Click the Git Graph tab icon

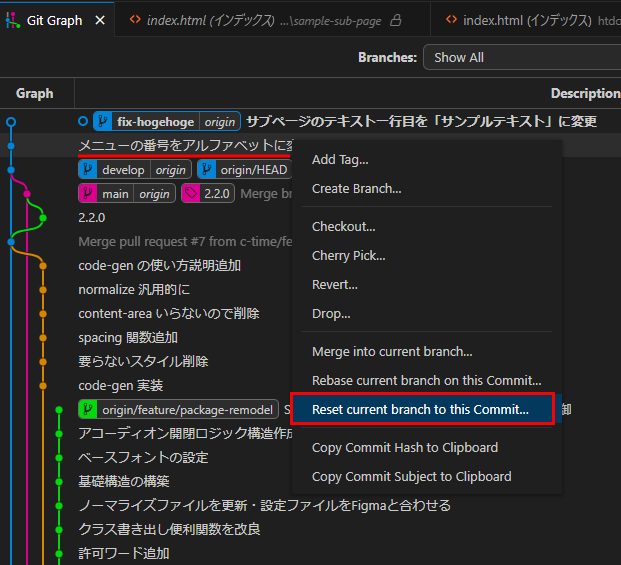13,20
